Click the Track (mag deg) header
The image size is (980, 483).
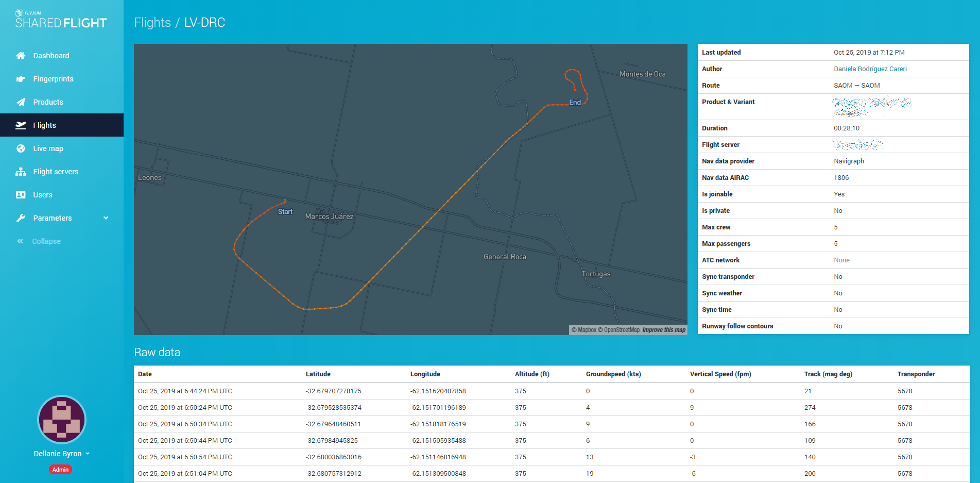coord(828,374)
